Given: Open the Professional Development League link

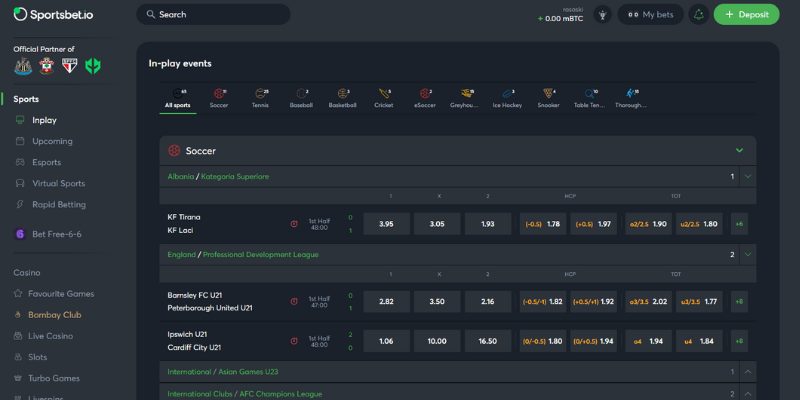Looking at the screenshot, I should tap(260, 255).
